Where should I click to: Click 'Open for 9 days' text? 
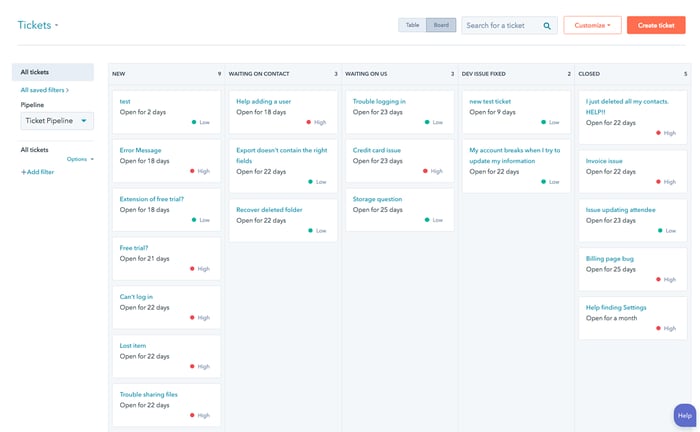(492, 112)
